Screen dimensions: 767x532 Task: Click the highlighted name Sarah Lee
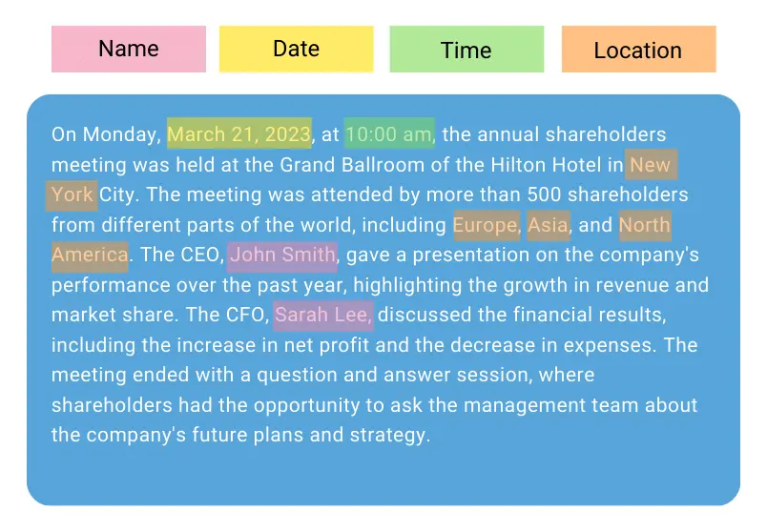323,315
